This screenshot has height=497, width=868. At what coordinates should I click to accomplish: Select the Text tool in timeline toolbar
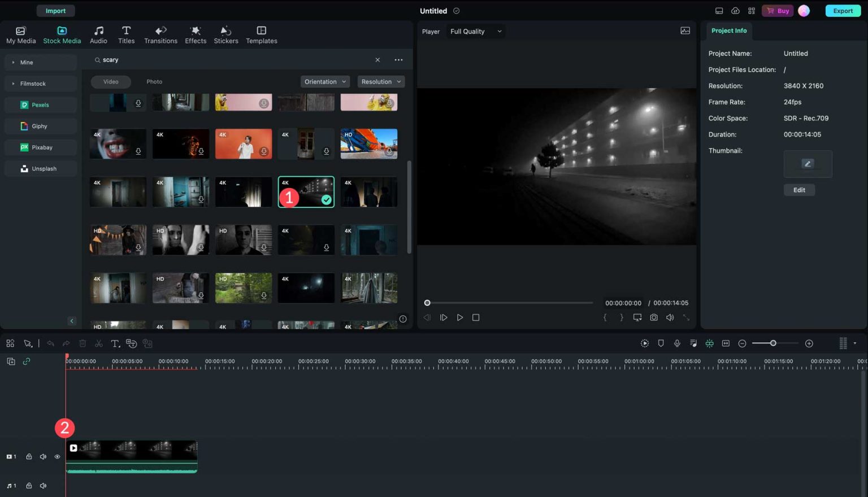pos(115,343)
